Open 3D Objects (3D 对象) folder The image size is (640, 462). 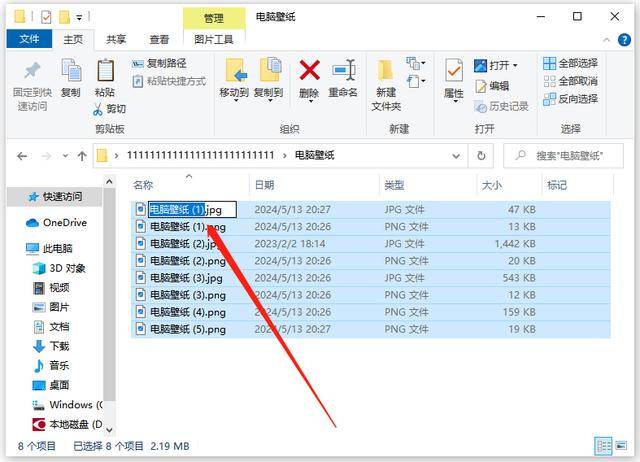pos(60,268)
